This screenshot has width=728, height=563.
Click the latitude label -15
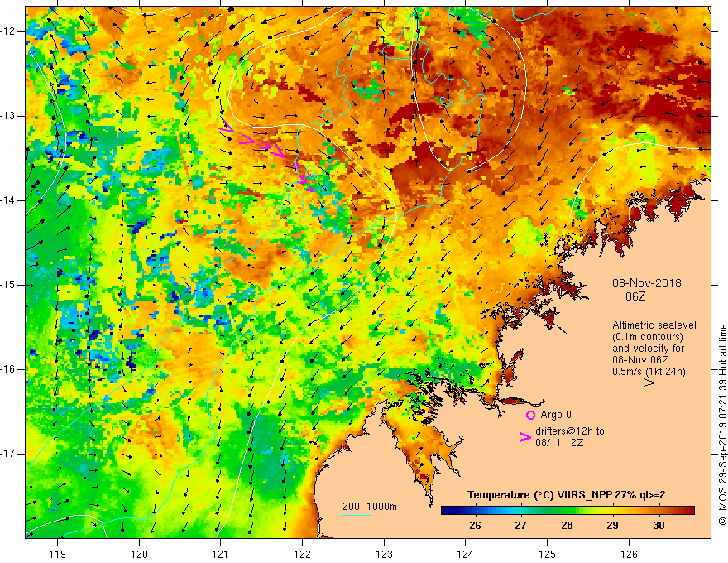click(x=9, y=285)
